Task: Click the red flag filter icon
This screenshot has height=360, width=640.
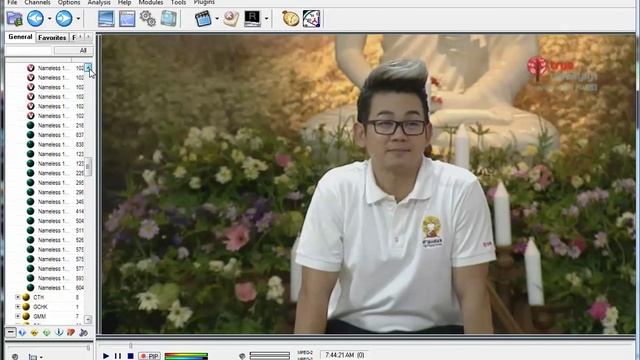Action: [x=71, y=333]
